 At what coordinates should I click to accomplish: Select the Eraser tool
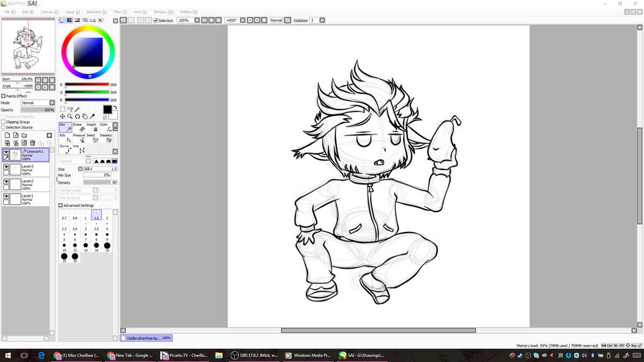[79, 128]
